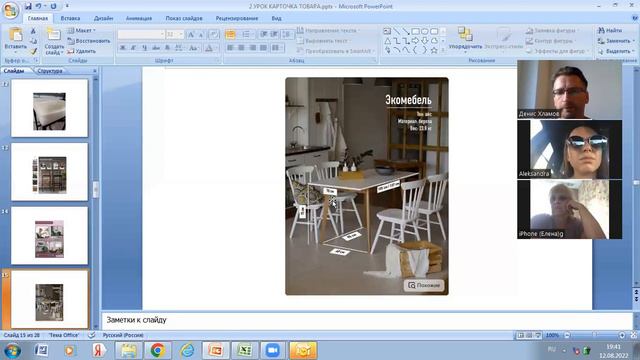The height and width of the screenshot is (360, 640).
Task: Click Восстановить reset slide button
Action: pyautogui.click(x=89, y=41)
